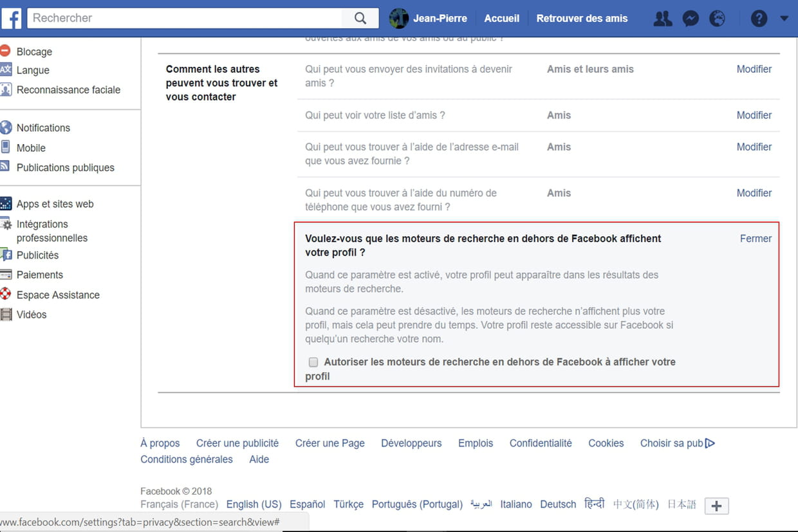This screenshot has height=532, width=798.
Task: Open the friend requests icon
Action: (x=662, y=19)
